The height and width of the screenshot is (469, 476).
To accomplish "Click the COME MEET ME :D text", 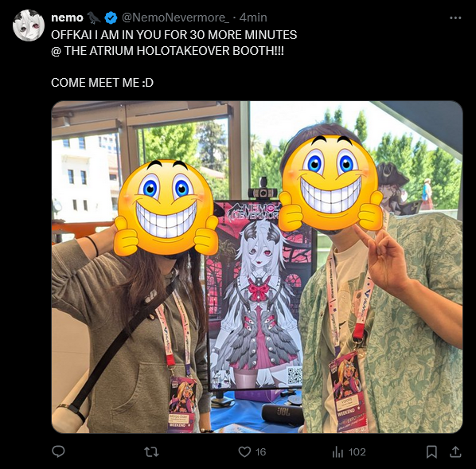I will [103, 83].
